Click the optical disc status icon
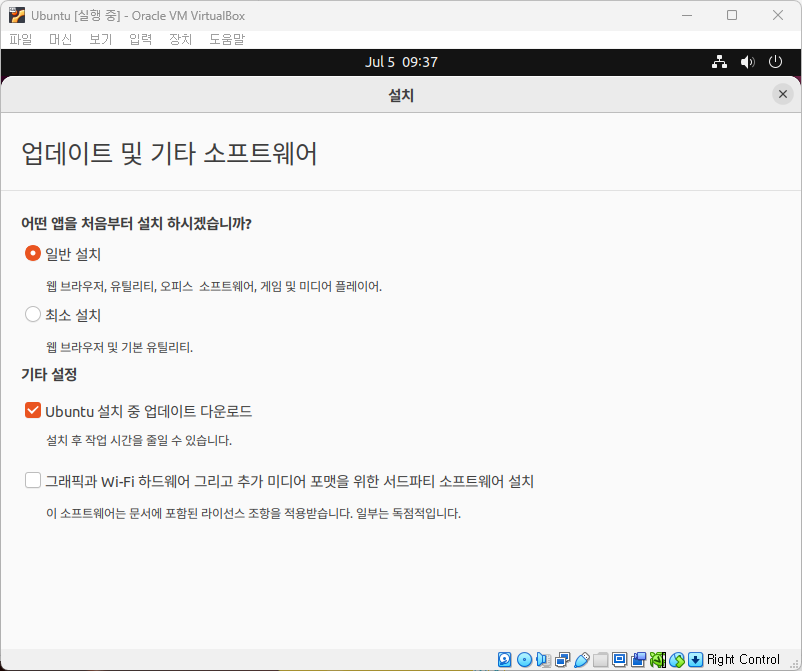The height and width of the screenshot is (671, 802). [524, 659]
